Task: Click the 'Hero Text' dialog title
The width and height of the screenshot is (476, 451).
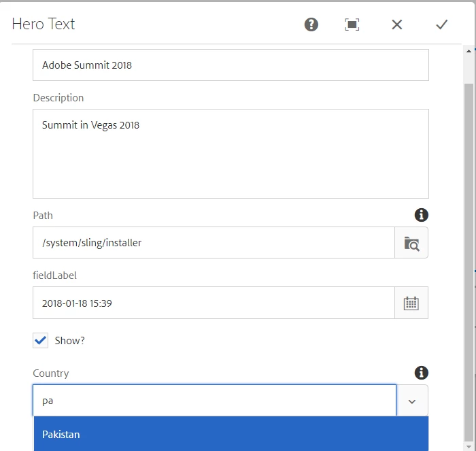Action: pyautogui.click(x=44, y=24)
